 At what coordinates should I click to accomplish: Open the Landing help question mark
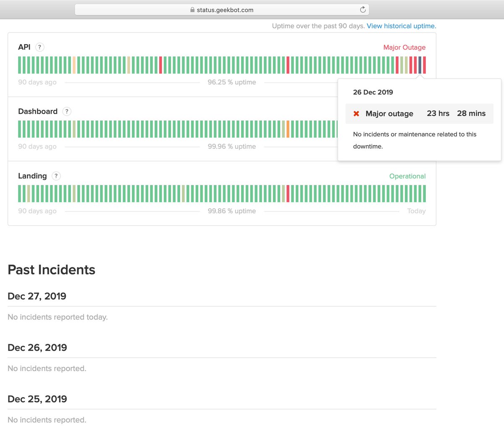tap(56, 176)
